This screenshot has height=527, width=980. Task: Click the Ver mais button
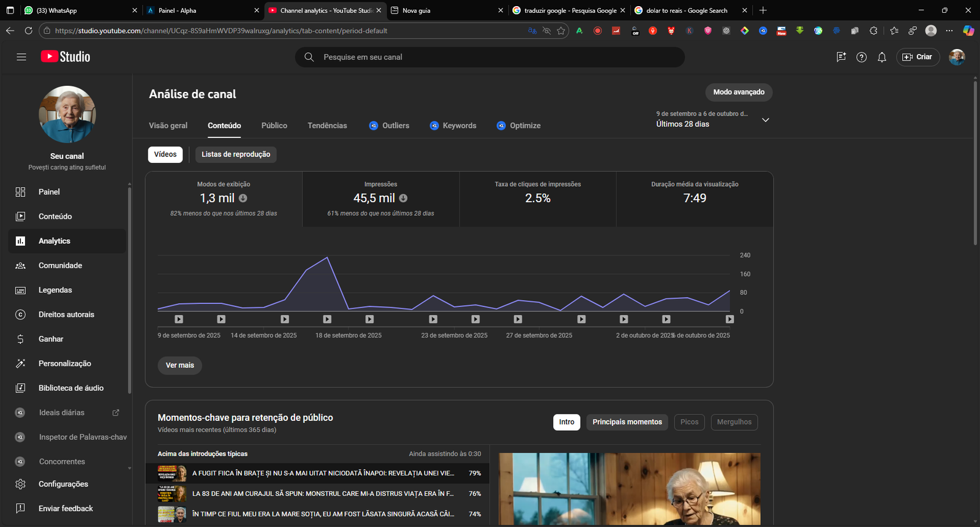coord(179,365)
